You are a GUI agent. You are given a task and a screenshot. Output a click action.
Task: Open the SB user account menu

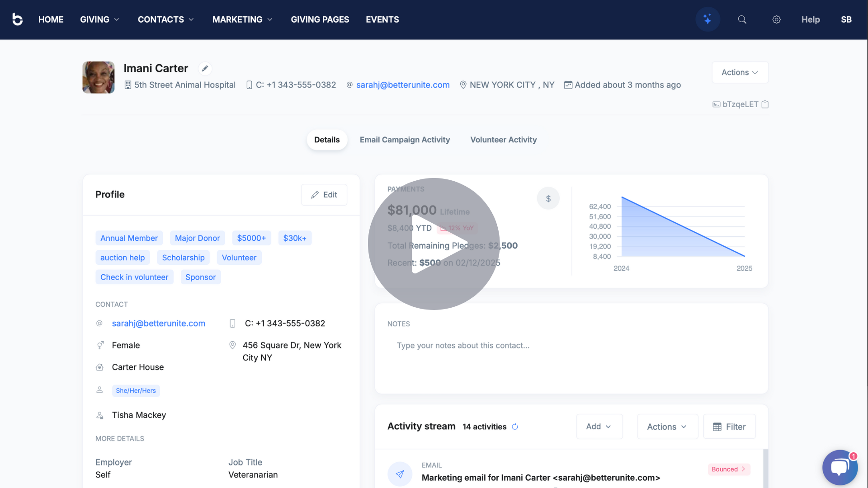(846, 19)
